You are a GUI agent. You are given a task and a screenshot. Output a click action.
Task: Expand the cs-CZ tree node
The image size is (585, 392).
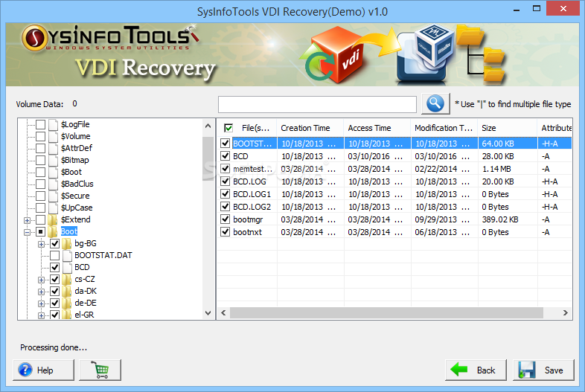[42, 280]
